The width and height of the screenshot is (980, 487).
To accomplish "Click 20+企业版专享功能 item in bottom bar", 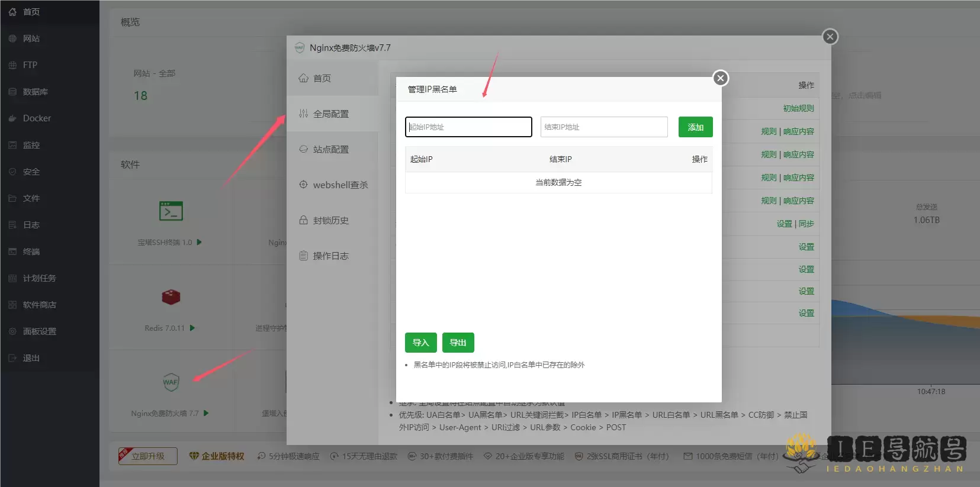I will pyautogui.click(x=524, y=456).
